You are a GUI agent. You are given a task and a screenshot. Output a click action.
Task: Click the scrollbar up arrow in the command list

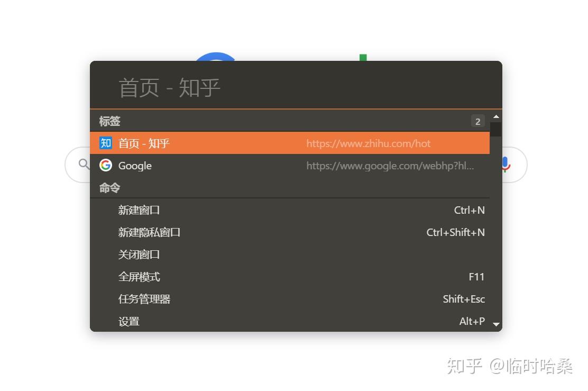pos(496,117)
